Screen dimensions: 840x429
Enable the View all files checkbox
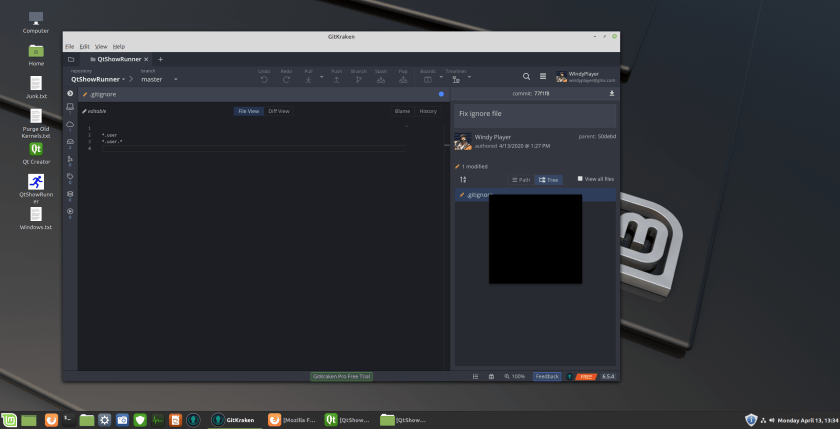point(581,179)
